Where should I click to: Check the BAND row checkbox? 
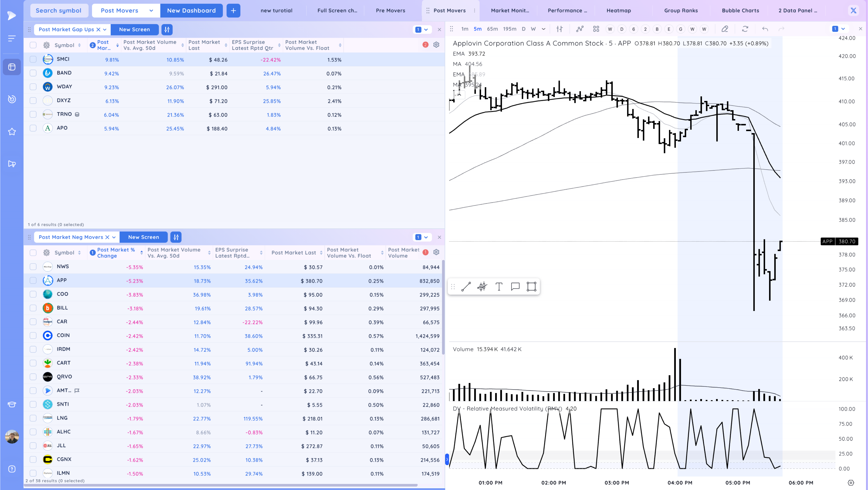33,73
